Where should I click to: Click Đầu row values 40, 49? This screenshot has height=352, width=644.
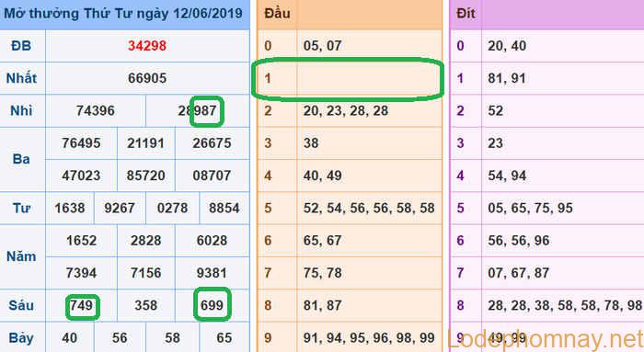click(x=322, y=176)
